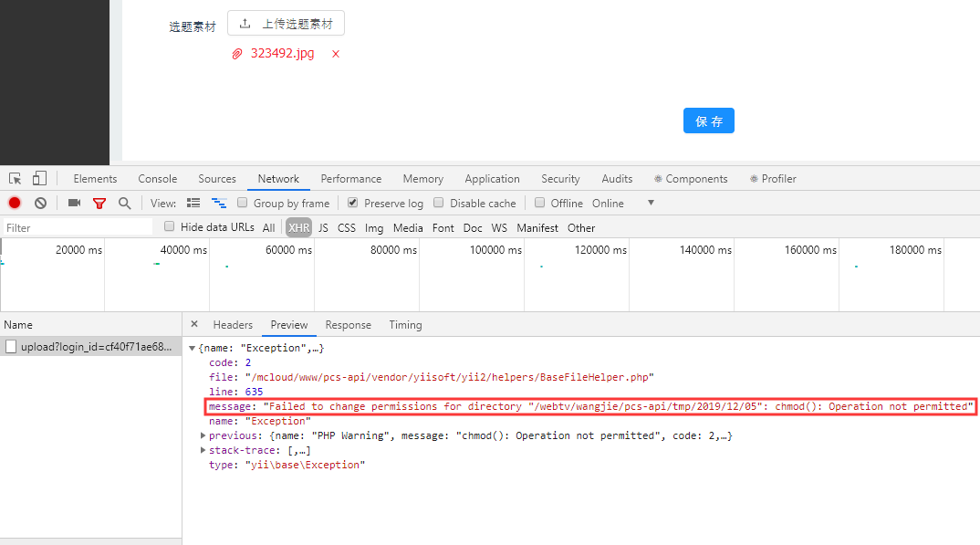Image resolution: width=980 pixels, height=545 pixels.
Task: Check the Disable cache option
Action: point(439,203)
